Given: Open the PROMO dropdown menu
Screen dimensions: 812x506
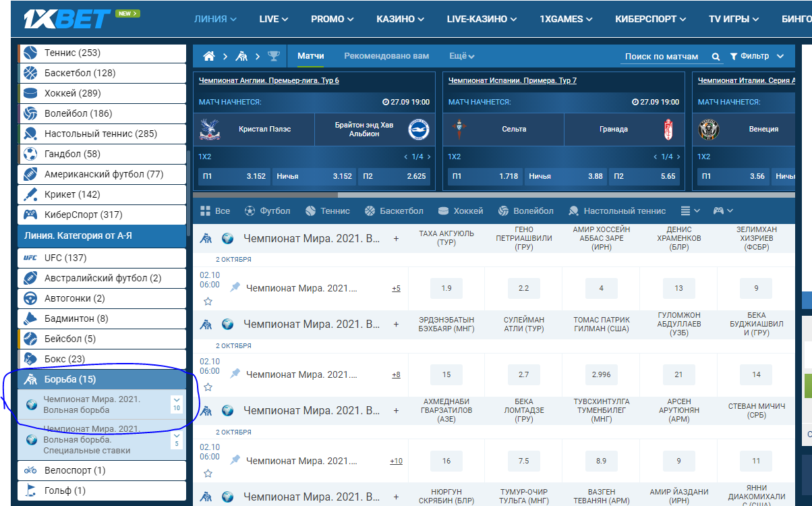Looking at the screenshot, I should (x=332, y=19).
